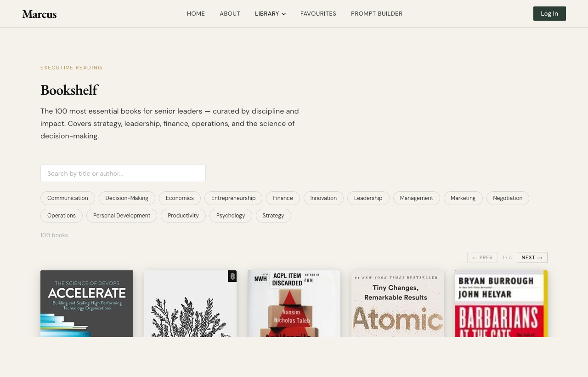588x377 pixels.
Task: Enable the Finance category filter
Action: (x=283, y=198)
